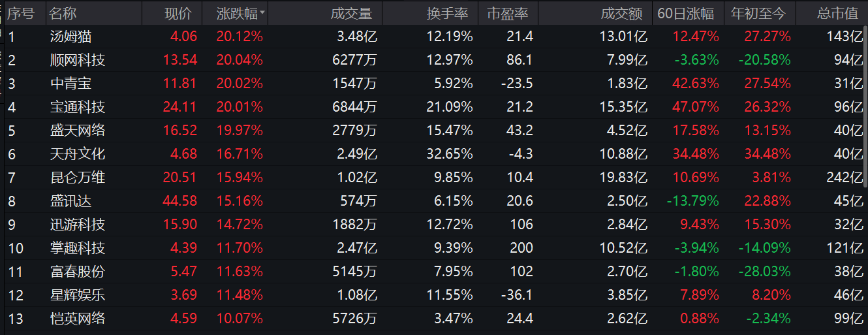The image size is (868, 335).
Task: Select the stock 宝通科技
Action: click(77, 107)
